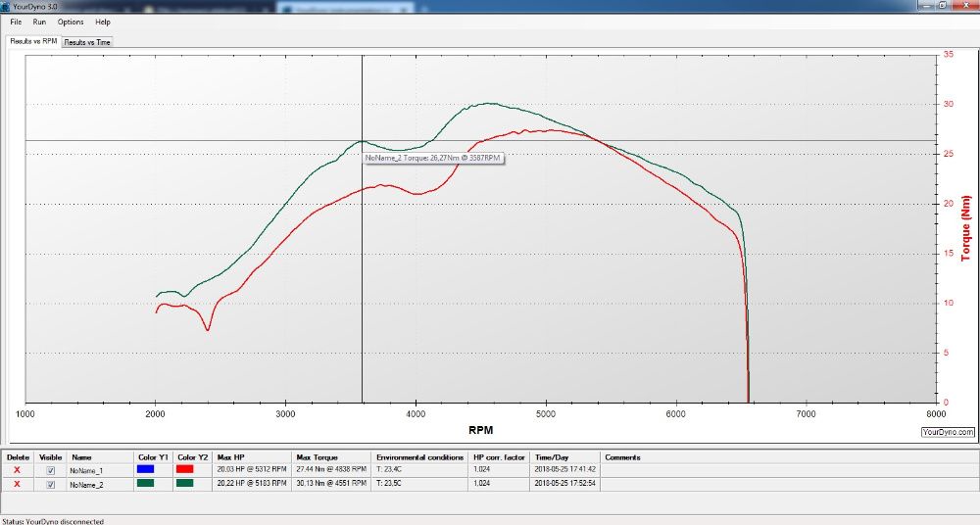Click the Visible column header
Screen dimensions: 980x525
pos(50,457)
